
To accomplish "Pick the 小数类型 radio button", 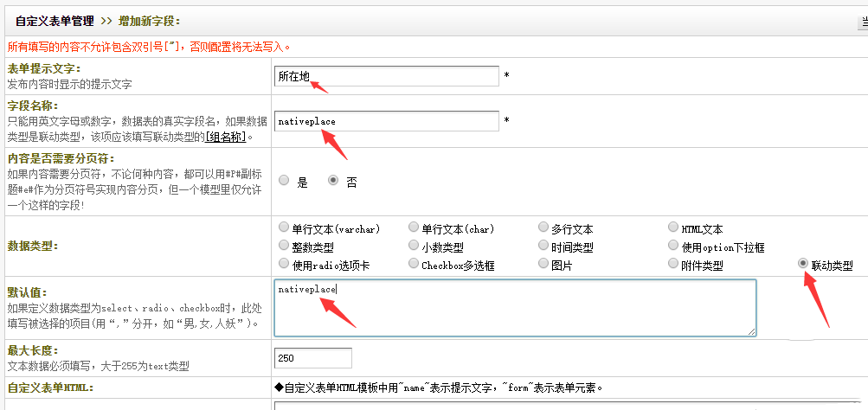I will tap(414, 246).
